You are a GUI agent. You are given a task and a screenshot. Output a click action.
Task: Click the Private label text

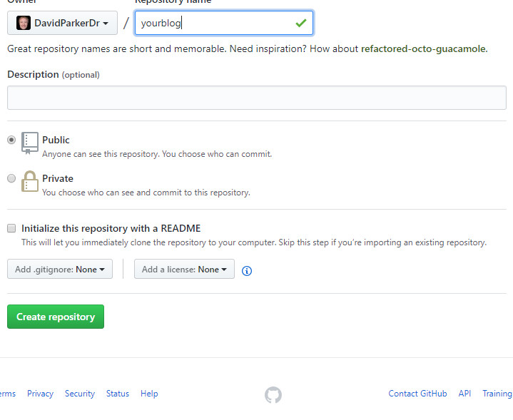pos(58,178)
